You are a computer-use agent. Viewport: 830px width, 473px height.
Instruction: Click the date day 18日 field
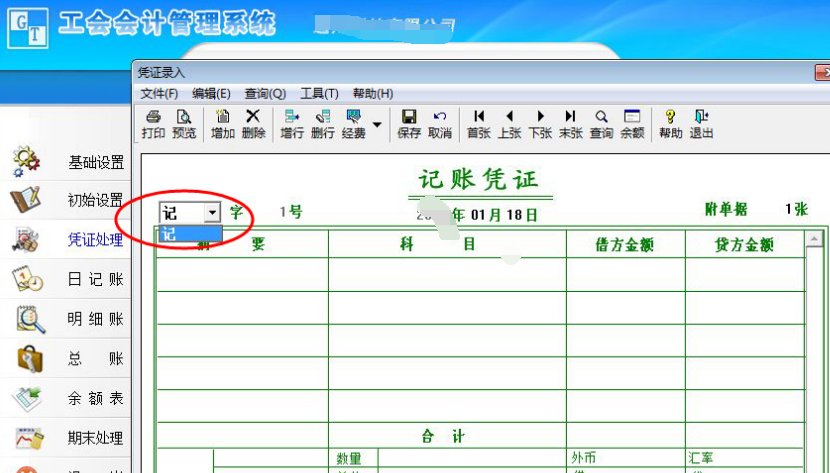pyautogui.click(x=522, y=215)
